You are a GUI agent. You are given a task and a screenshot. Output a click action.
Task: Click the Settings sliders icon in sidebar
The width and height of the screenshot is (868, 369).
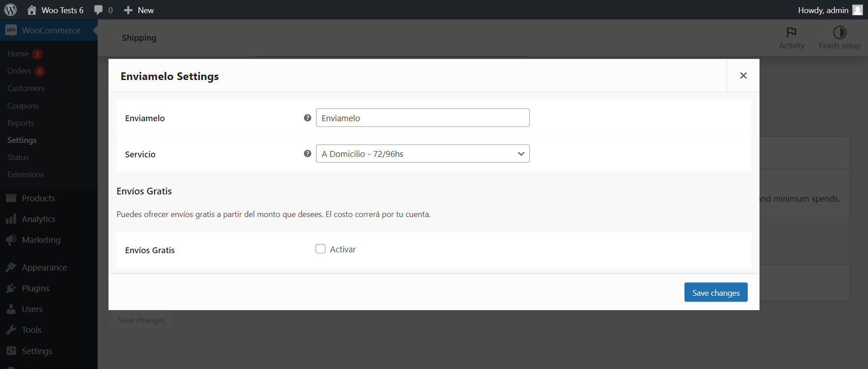coord(11,351)
